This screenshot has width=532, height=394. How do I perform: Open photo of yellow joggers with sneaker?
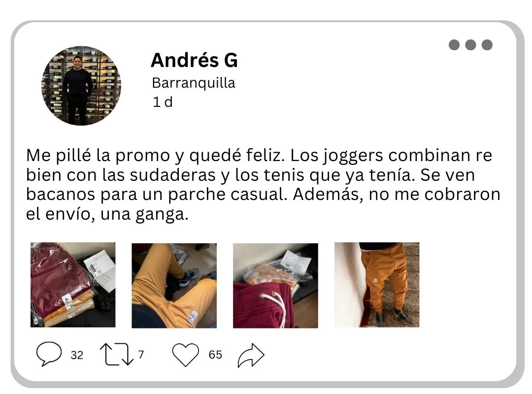pos(174,286)
